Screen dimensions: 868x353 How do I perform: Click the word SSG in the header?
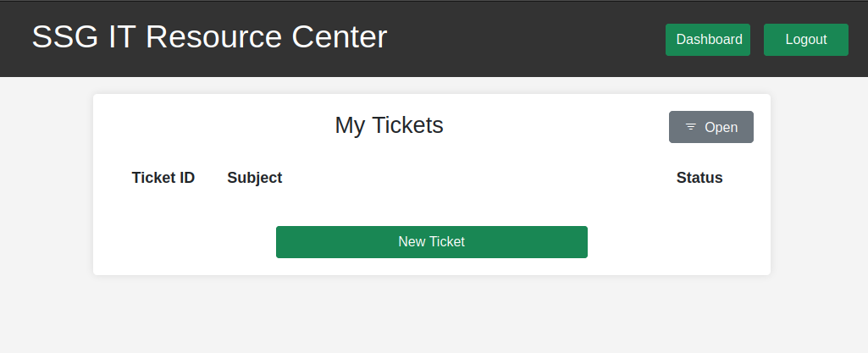[x=59, y=37]
